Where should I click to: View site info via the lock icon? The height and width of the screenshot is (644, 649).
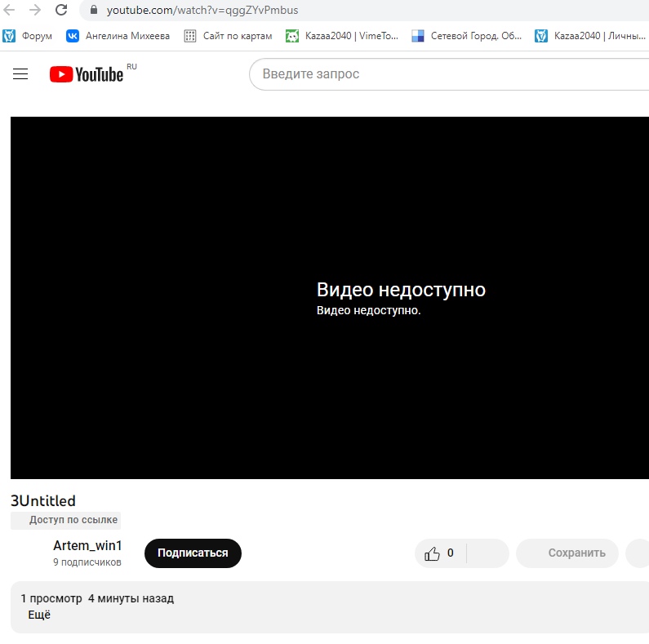coord(93,11)
